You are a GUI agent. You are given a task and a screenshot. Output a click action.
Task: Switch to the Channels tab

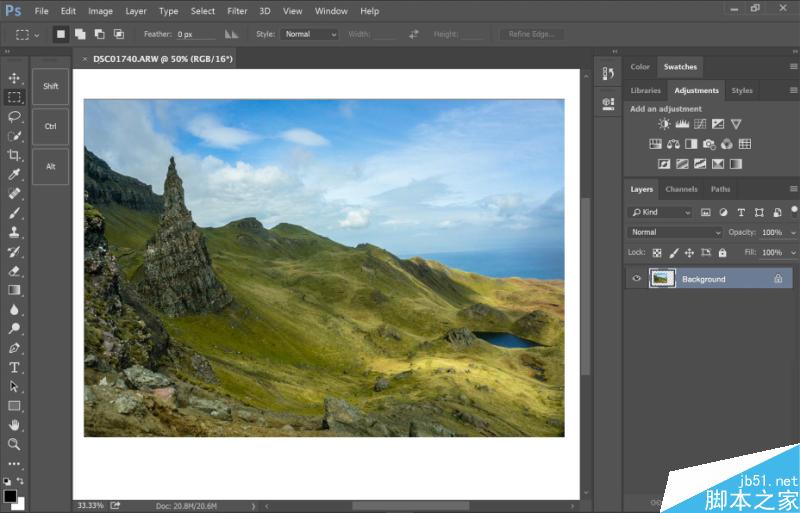[681, 189]
